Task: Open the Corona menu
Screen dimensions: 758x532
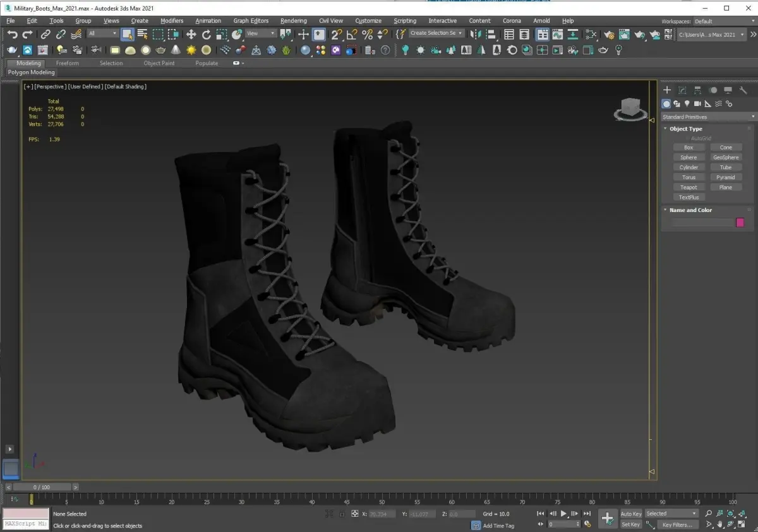Action: 512,21
